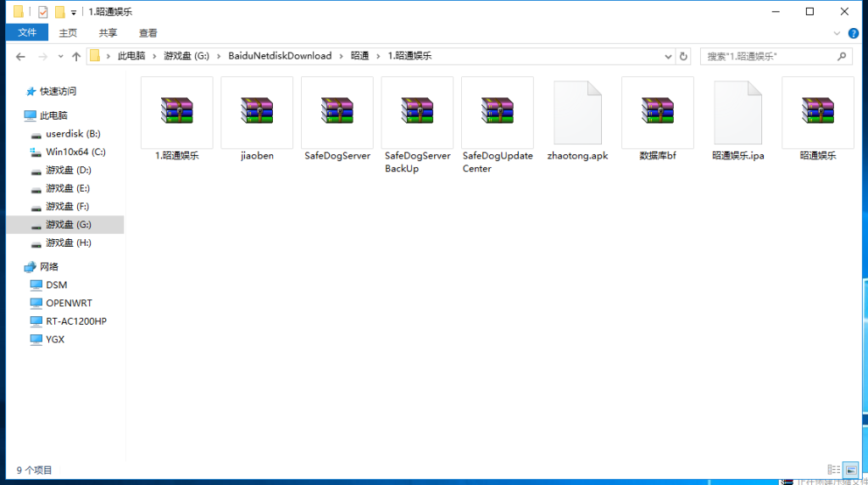Expand the root folder breadcrumb arrow
This screenshot has height=485, width=868.
click(x=108, y=57)
